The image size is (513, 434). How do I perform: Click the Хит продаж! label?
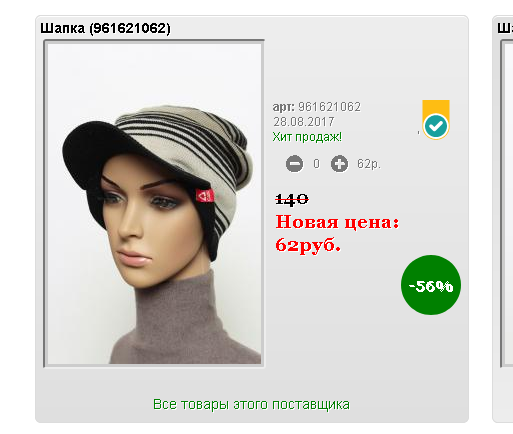tap(307, 137)
